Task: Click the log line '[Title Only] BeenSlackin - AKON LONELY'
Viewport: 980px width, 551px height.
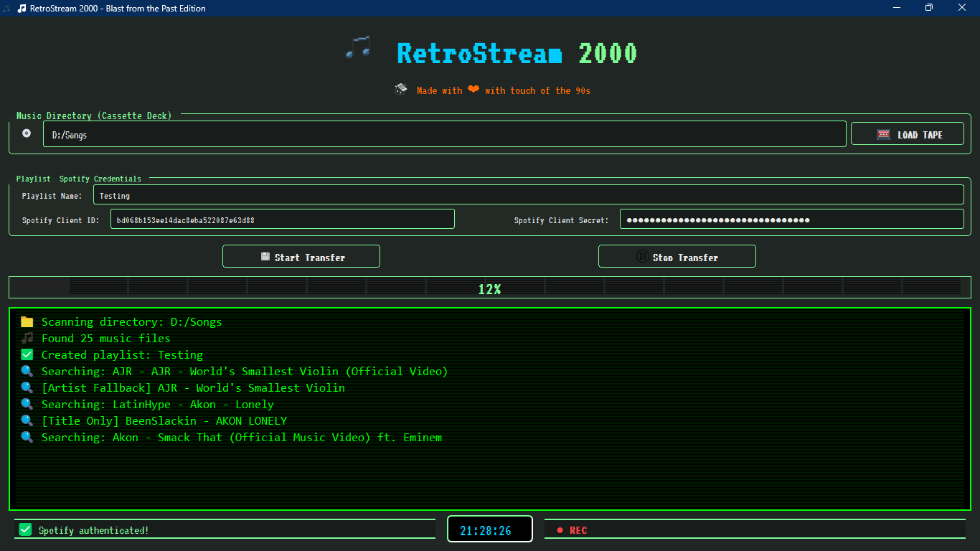Action: 164,420
